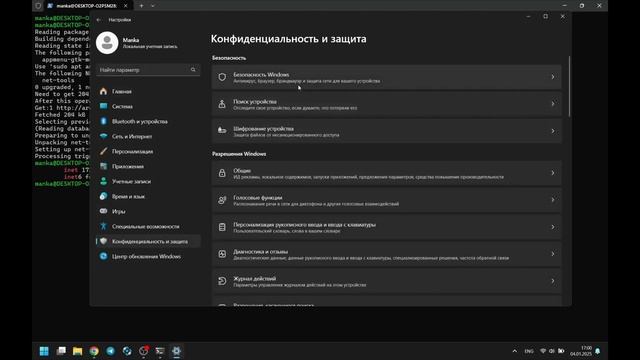
Task: Expand the Общие row chevron
Action: [553, 173]
